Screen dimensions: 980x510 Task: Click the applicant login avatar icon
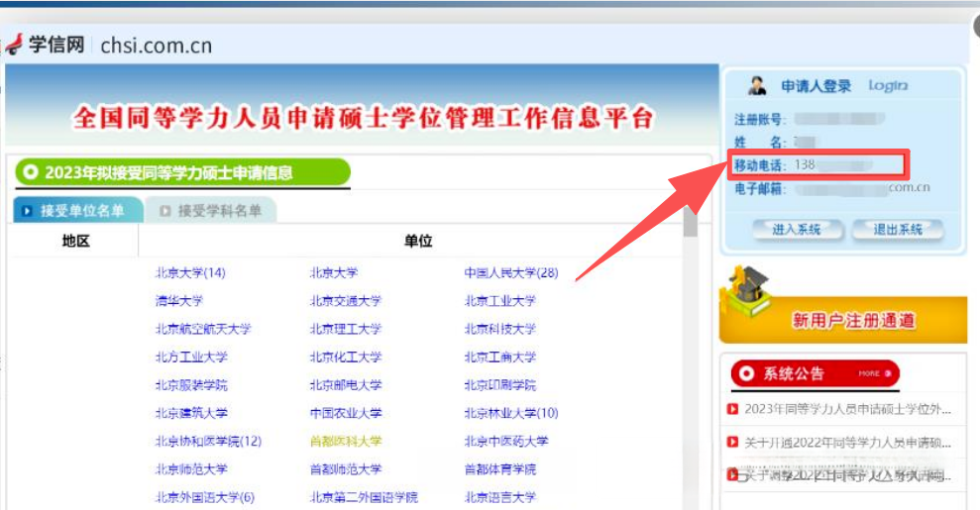point(757,85)
